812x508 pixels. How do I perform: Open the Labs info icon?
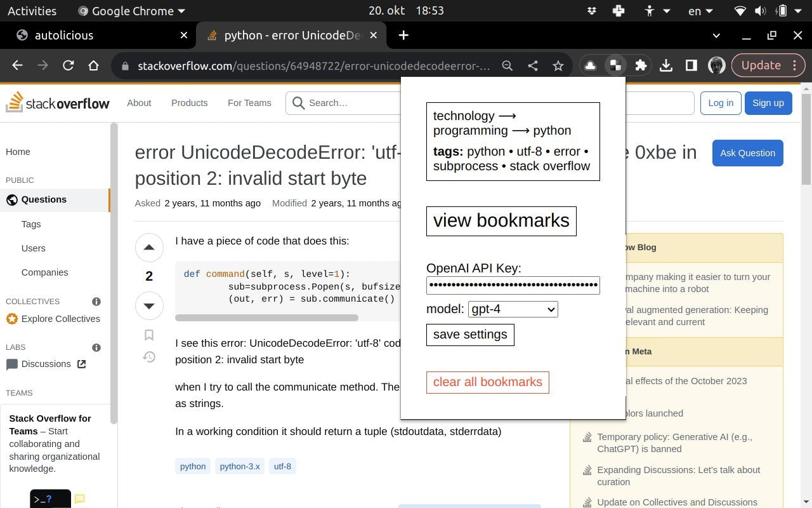96,347
